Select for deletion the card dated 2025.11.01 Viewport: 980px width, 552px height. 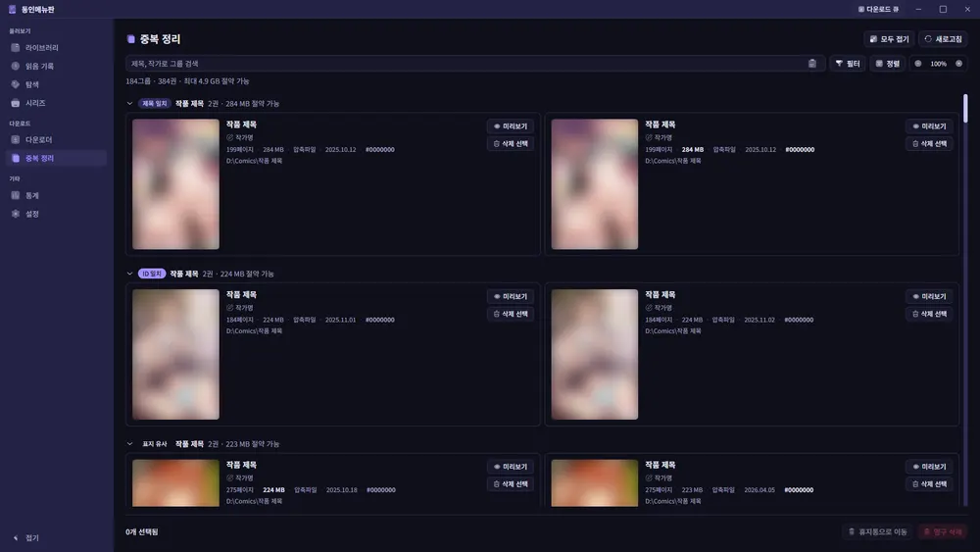tap(510, 314)
